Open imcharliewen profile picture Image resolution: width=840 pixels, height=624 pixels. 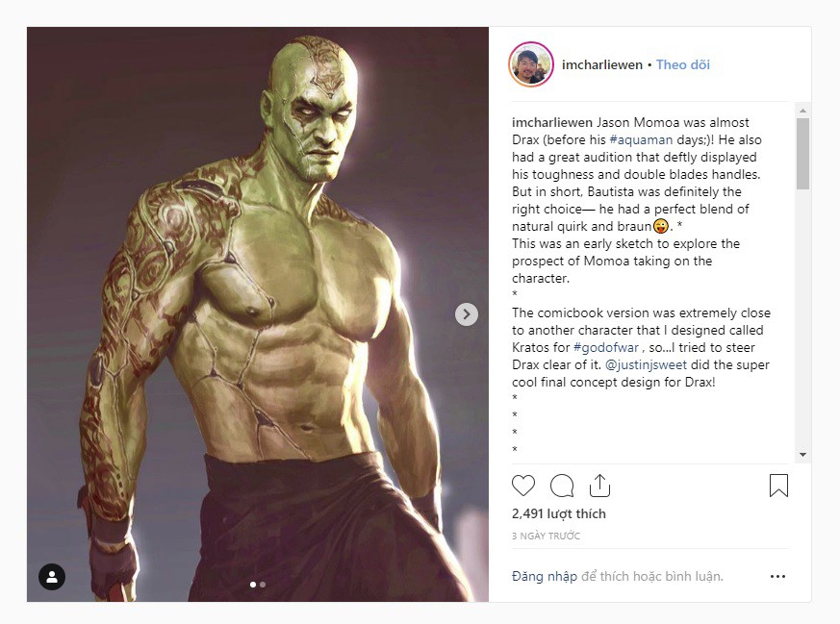(x=531, y=64)
